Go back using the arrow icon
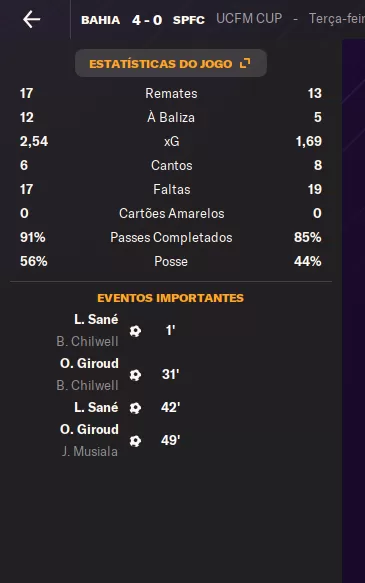The height and width of the screenshot is (583, 365). 32,19
